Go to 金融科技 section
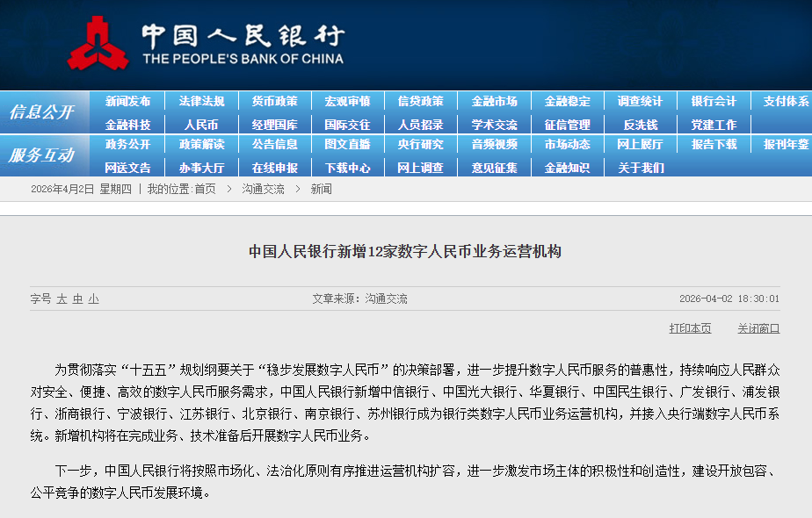This screenshot has width=812, height=518. coord(128,125)
